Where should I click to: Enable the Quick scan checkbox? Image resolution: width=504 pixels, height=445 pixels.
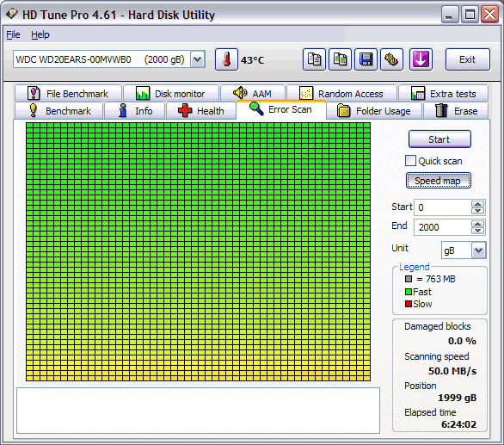pos(410,161)
